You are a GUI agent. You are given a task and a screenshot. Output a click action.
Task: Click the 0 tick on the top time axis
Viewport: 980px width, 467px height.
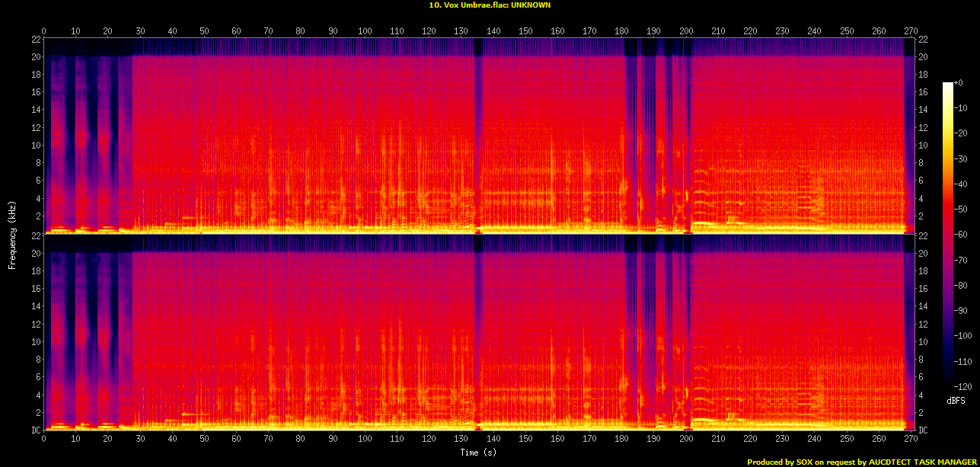click(44, 30)
